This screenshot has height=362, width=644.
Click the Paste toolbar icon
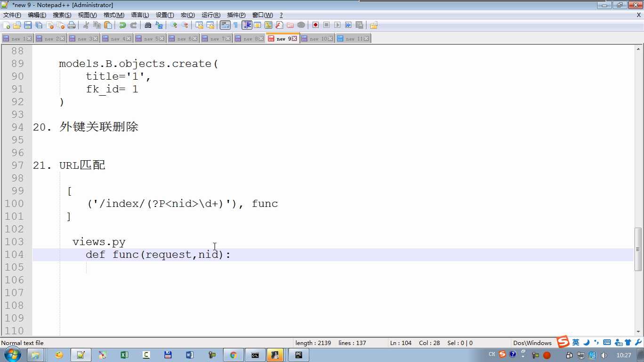[x=108, y=25]
